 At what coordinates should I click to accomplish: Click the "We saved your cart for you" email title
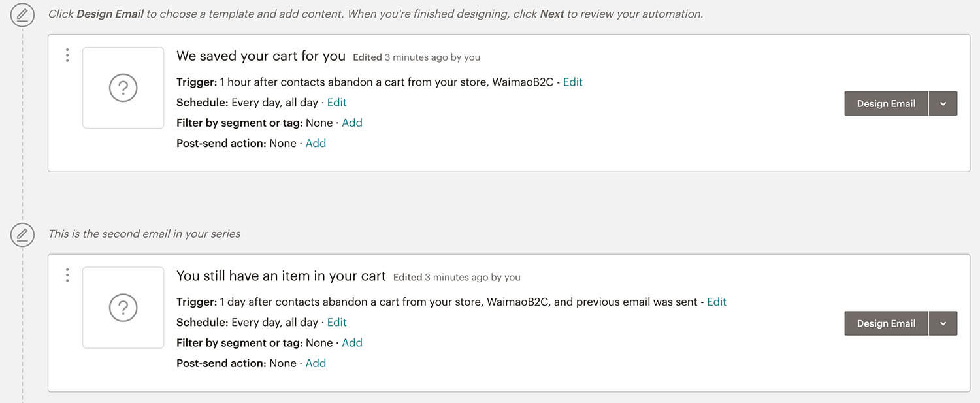point(261,56)
